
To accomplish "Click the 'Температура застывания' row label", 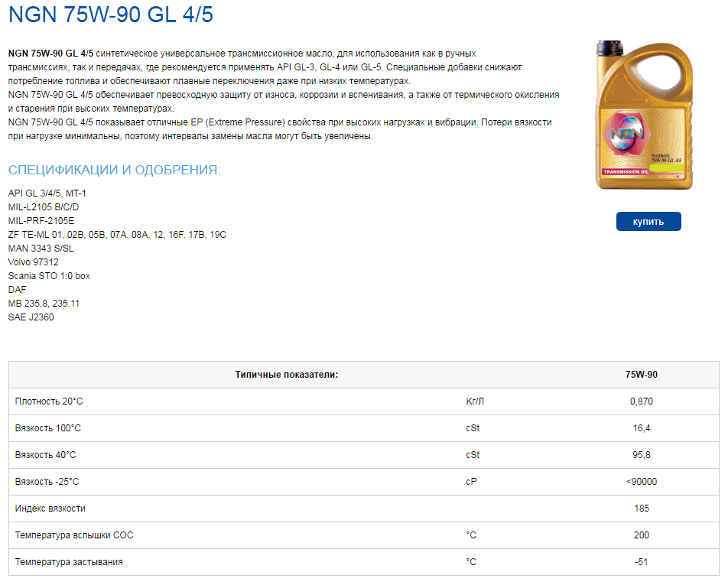I will tap(69, 562).
